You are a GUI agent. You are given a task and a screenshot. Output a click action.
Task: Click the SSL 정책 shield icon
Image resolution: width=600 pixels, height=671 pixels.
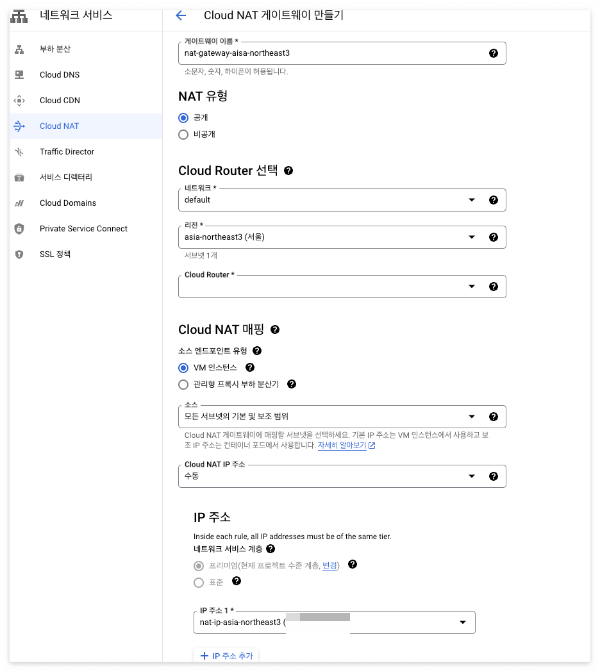tap(19, 254)
